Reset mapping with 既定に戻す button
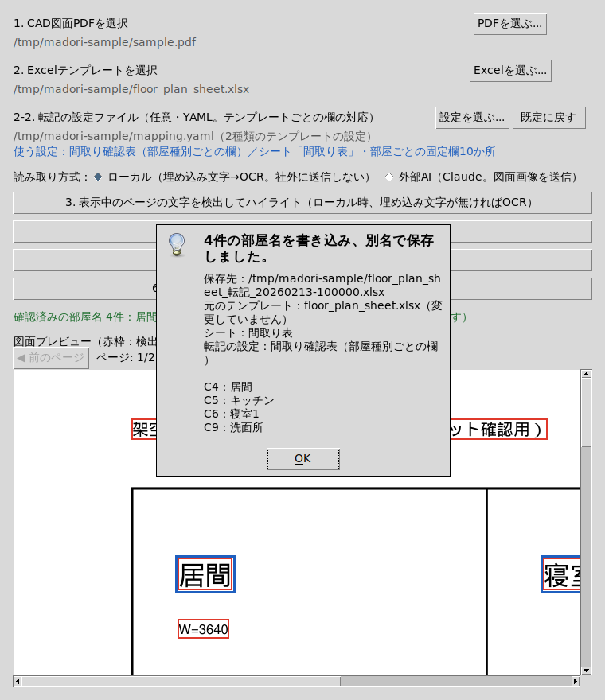Image resolution: width=605 pixels, height=700 pixels. [549, 118]
